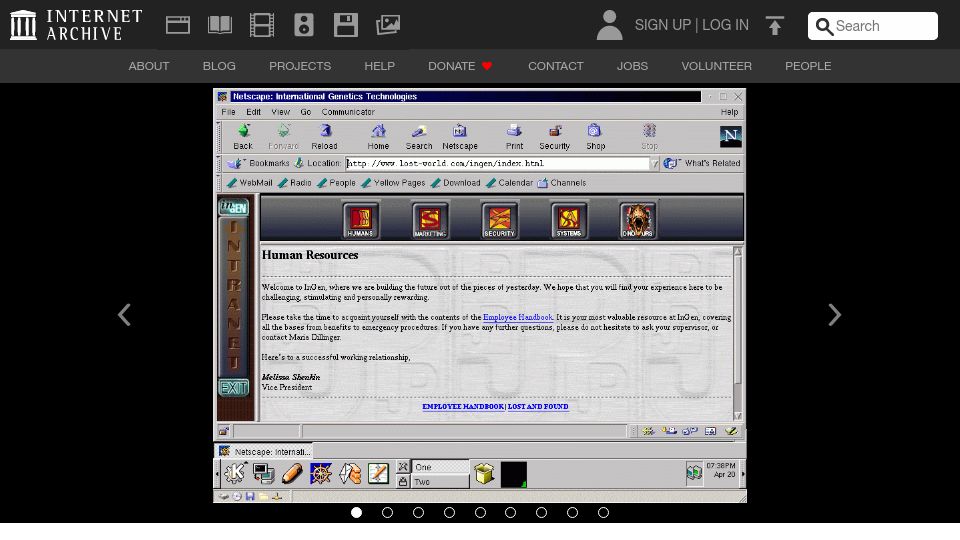The width and height of the screenshot is (960, 540).
Task: Open the InGen Systems section icon
Action: 569,220
